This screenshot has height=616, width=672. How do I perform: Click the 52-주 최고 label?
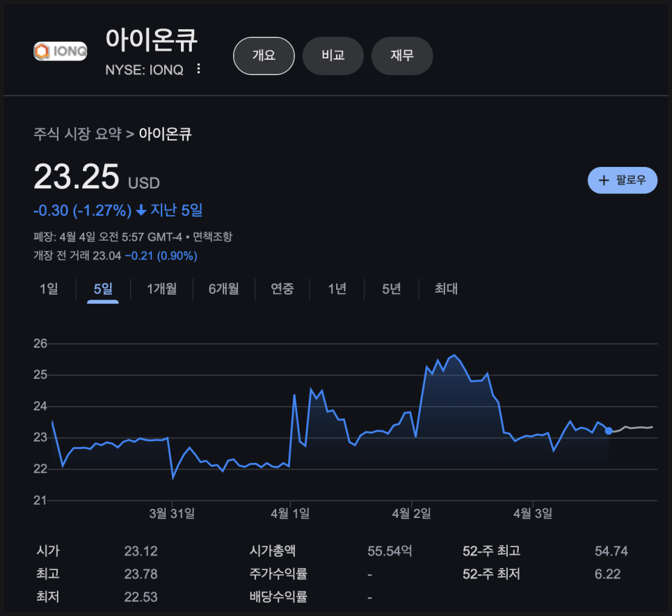pos(492,551)
